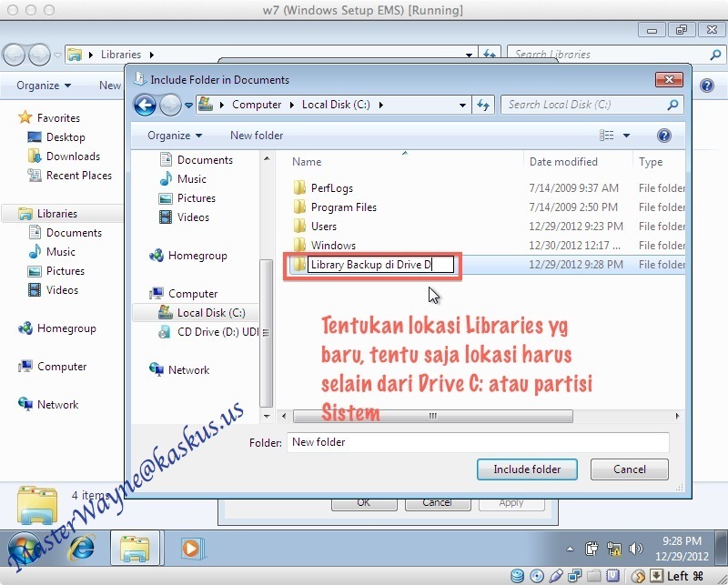Image resolution: width=728 pixels, height=585 pixels.
Task: Click the change view icon in dialog toolbar
Action: 606,136
